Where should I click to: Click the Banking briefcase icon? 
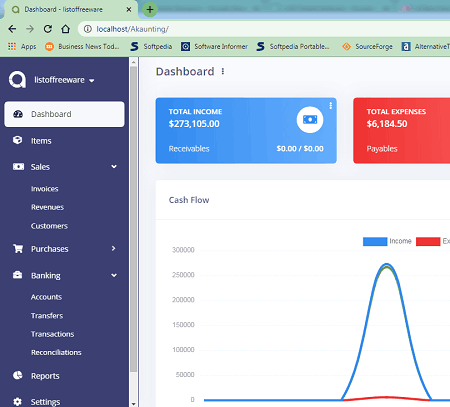pos(17,275)
